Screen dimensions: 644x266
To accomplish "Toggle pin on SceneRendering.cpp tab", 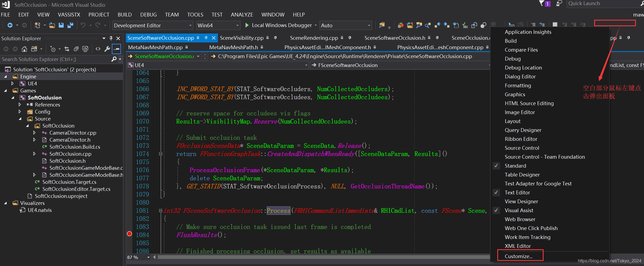I will (350, 38).
